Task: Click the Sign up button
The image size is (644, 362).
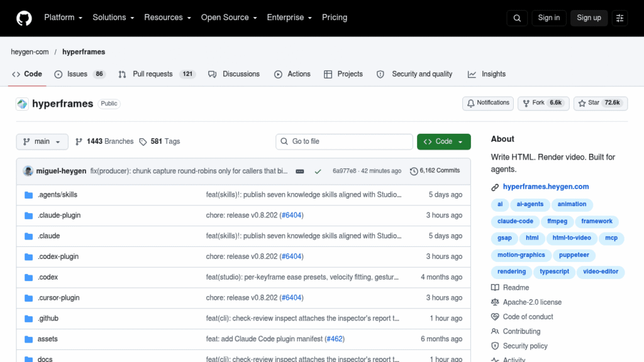Action: point(589,18)
